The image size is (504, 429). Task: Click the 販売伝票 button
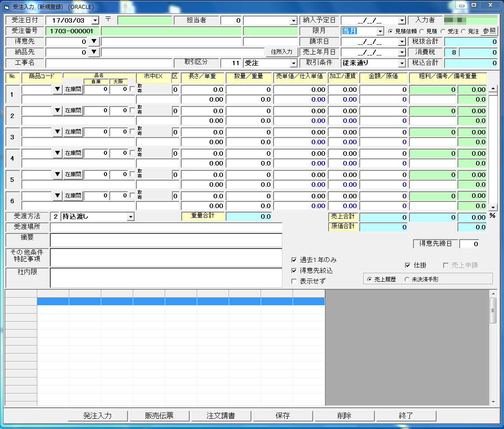click(x=159, y=416)
